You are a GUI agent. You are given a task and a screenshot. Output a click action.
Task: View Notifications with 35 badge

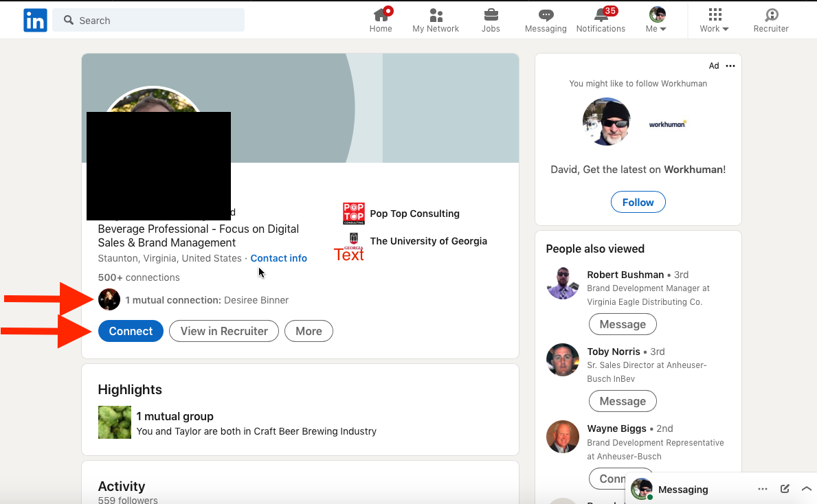(x=601, y=21)
